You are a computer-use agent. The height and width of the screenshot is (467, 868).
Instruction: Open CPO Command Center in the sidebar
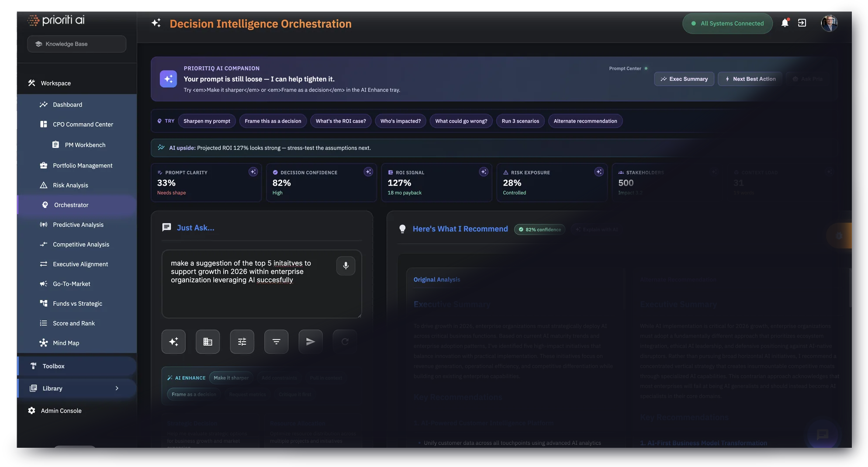pos(77,125)
